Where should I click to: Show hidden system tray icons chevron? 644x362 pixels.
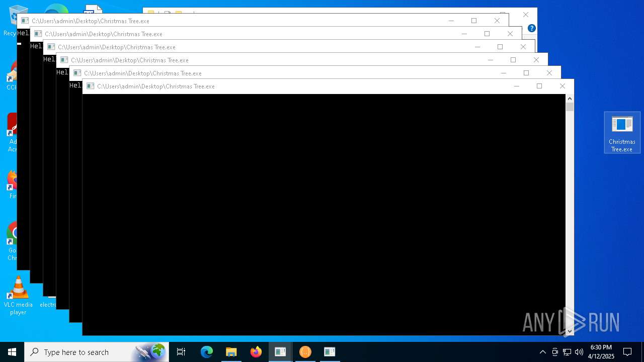pyautogui.click(x=542, y=352)
